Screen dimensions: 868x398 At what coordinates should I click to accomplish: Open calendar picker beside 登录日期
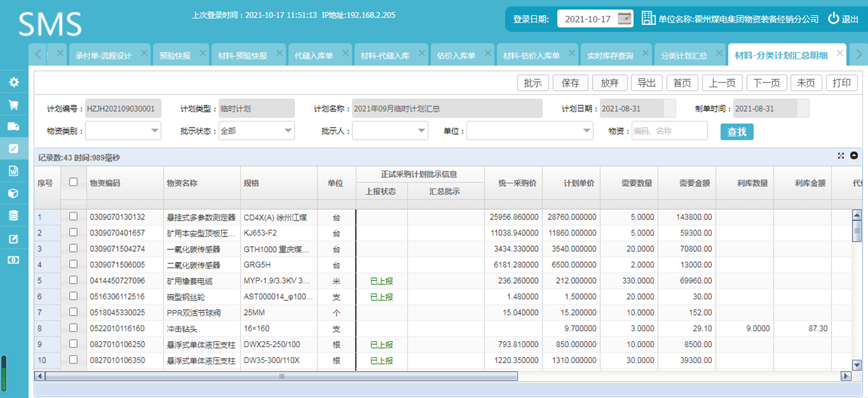click(x=625, y=18)
